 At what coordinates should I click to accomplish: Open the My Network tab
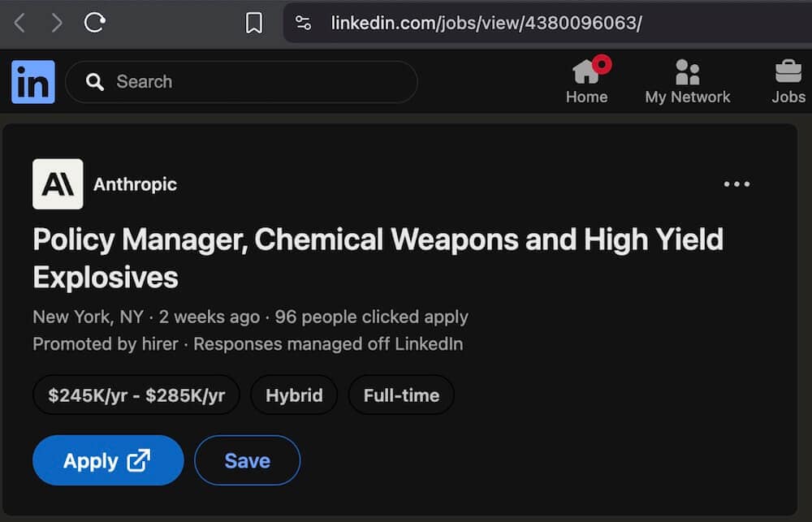(687, 81)
